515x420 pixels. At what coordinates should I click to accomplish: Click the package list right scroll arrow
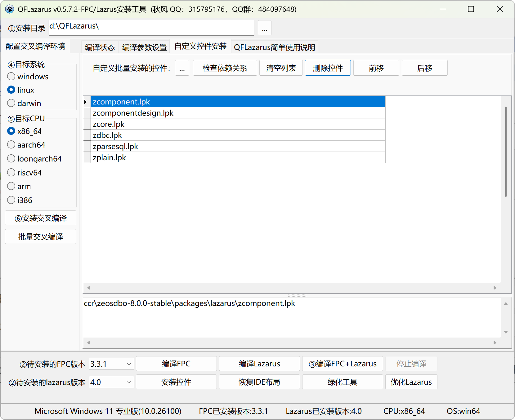(495, 288)
